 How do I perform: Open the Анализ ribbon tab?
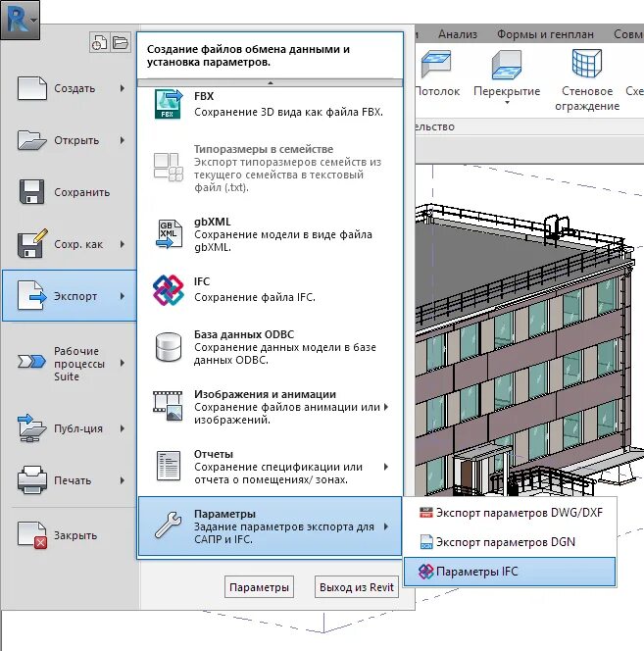[458, 34]
